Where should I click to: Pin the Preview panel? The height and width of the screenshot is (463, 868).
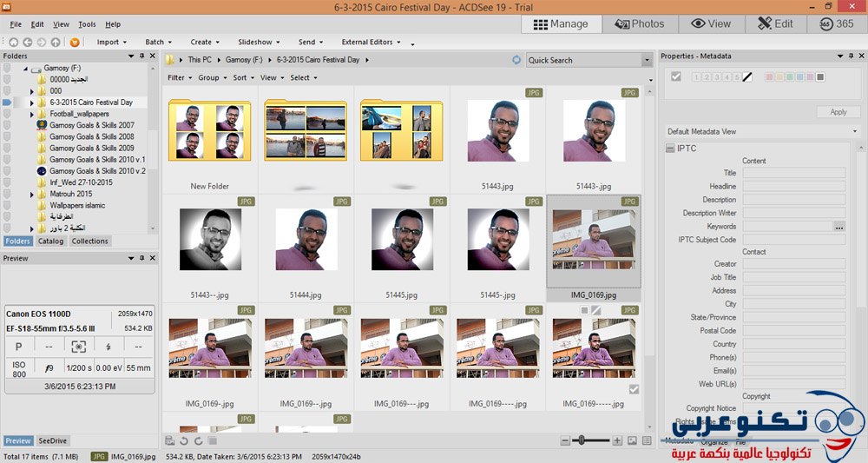(x=141, y=258)
